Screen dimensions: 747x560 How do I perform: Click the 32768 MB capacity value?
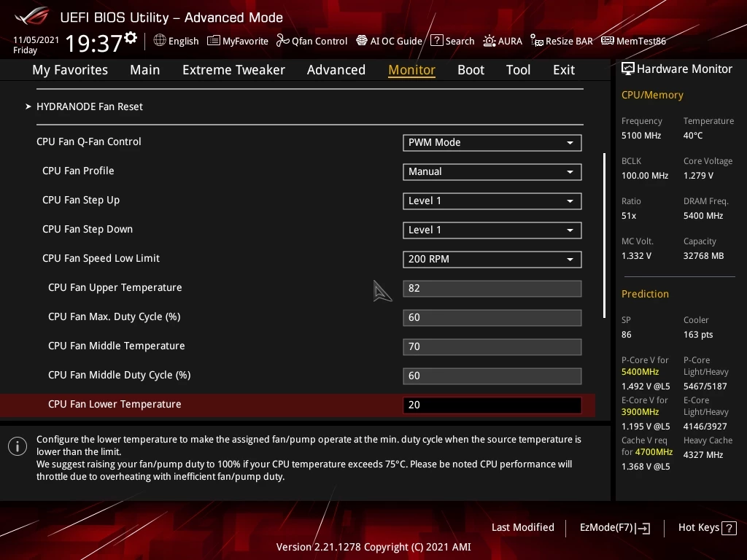703,256
